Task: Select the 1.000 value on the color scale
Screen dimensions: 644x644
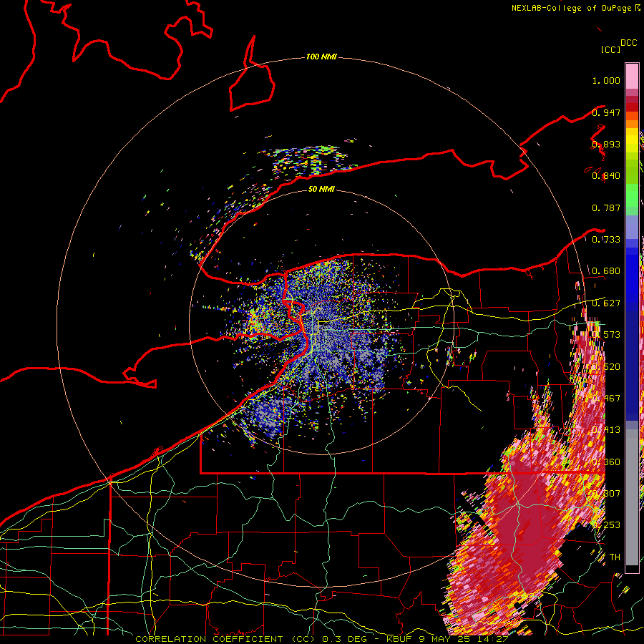Action: (606, 80)
